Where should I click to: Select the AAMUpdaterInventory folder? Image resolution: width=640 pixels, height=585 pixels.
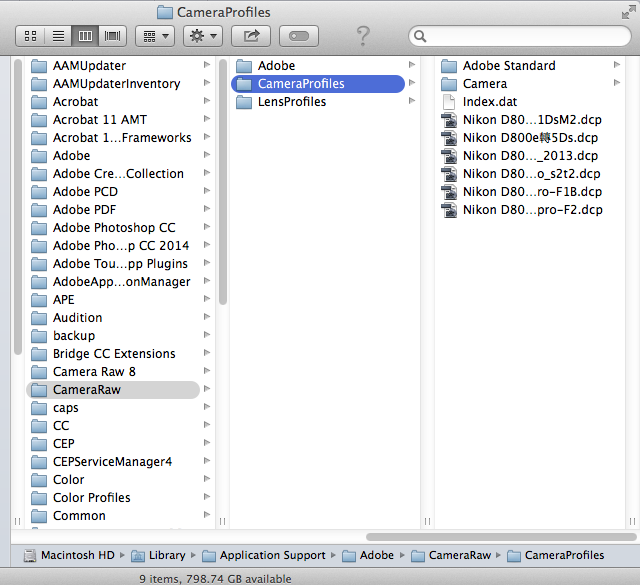[x=113, y=84]
